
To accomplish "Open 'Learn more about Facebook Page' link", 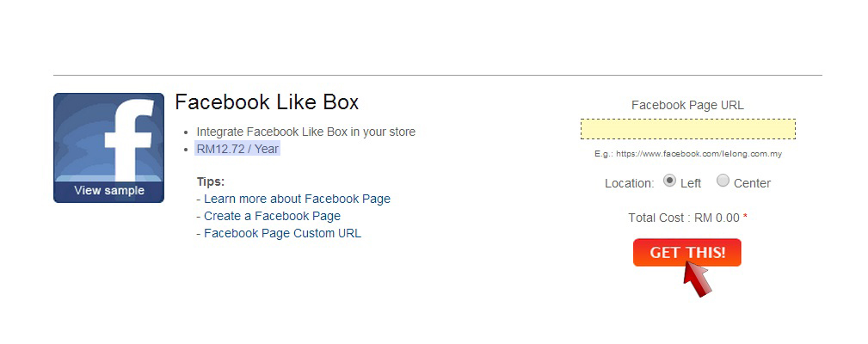I will coord(298,200).
